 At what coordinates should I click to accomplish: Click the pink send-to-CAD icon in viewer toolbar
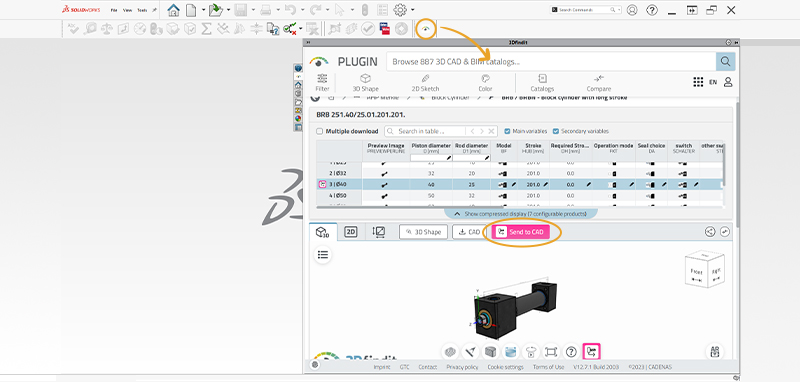point(592,351)
